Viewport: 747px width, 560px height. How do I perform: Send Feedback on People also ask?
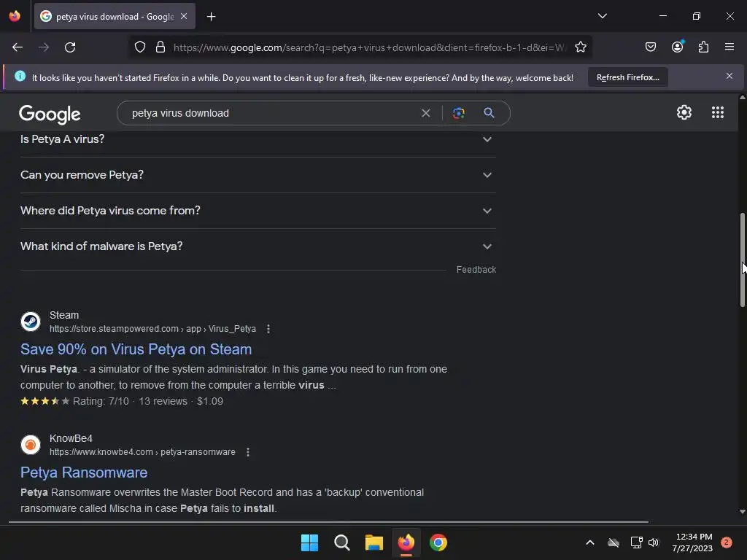(x=476, y=270)
